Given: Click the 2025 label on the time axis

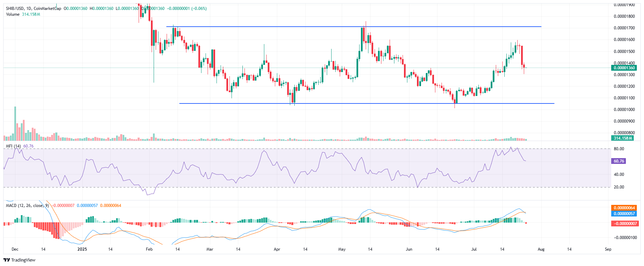Looking at the screenshot, I should [x=82, y=249].
